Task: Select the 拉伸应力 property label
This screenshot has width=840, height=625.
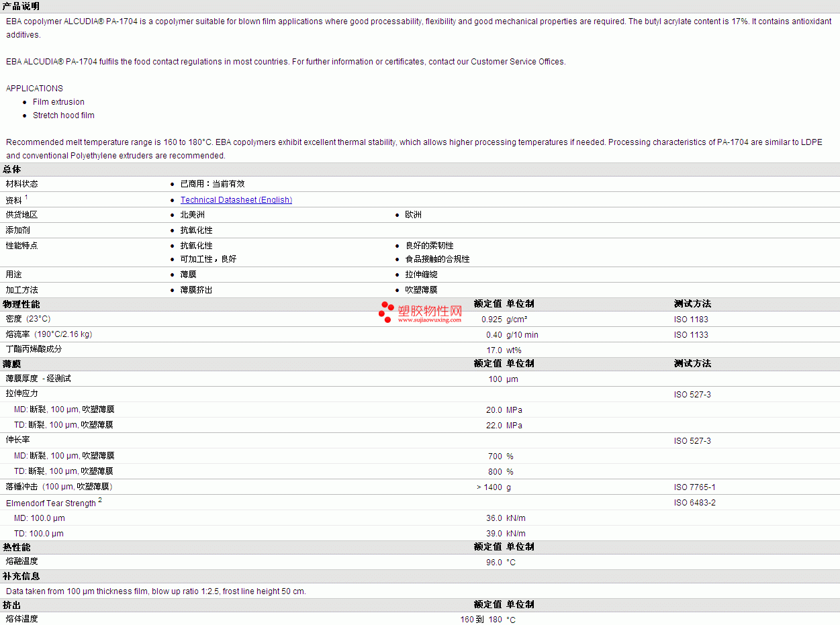Action: [22, 393]
